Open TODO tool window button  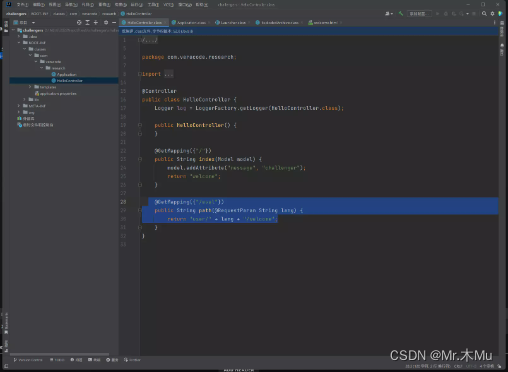[57, 360]
